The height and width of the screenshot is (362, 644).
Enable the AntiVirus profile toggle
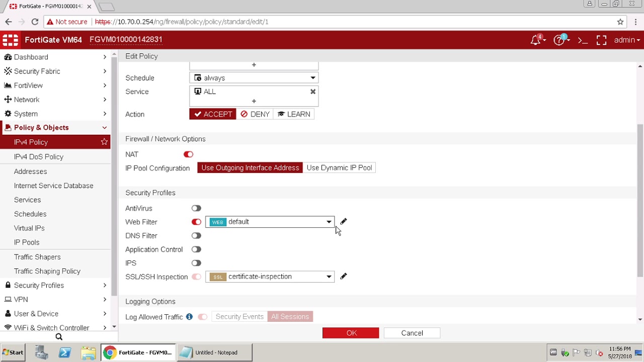tap(196, 208)
